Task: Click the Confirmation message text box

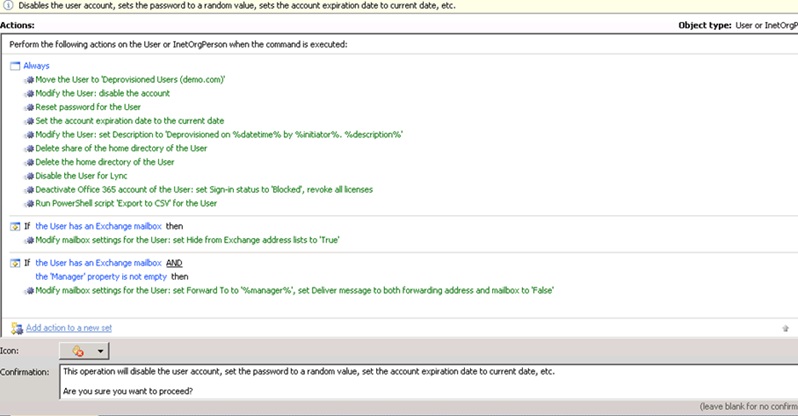Action: point(429,382)
